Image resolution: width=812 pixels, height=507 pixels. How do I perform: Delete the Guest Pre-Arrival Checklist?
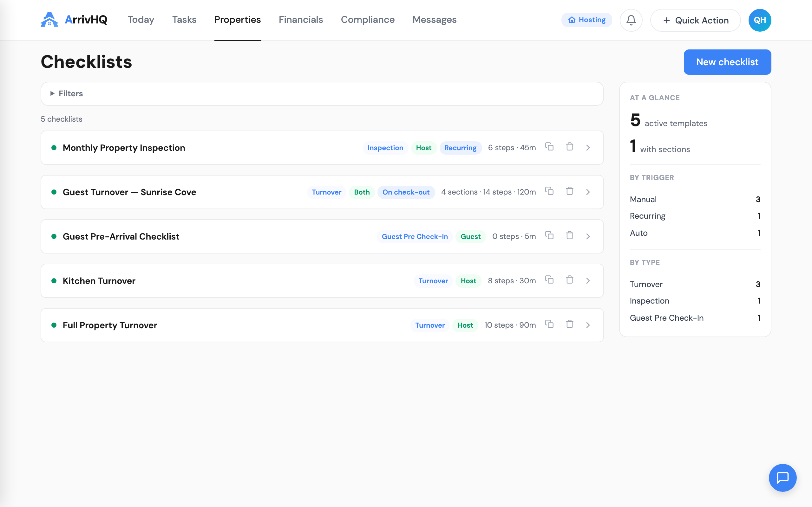(x=569, y=235)
